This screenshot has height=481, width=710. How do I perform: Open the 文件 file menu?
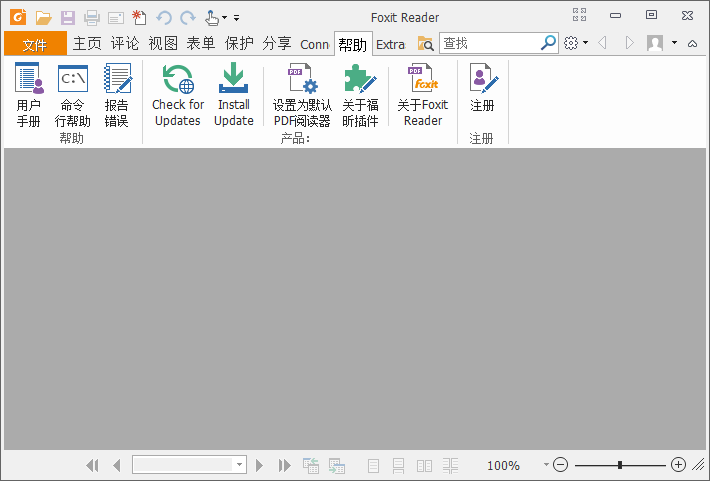35,44
